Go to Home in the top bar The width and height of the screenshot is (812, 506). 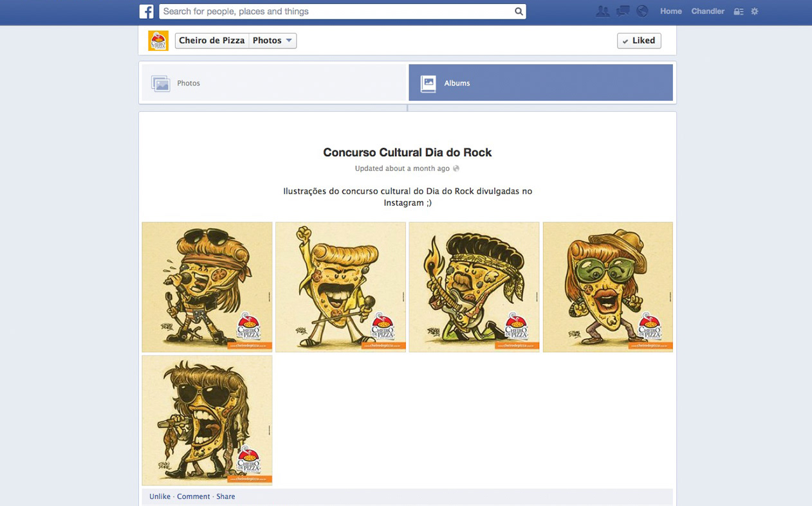click(x=670, y=11)
